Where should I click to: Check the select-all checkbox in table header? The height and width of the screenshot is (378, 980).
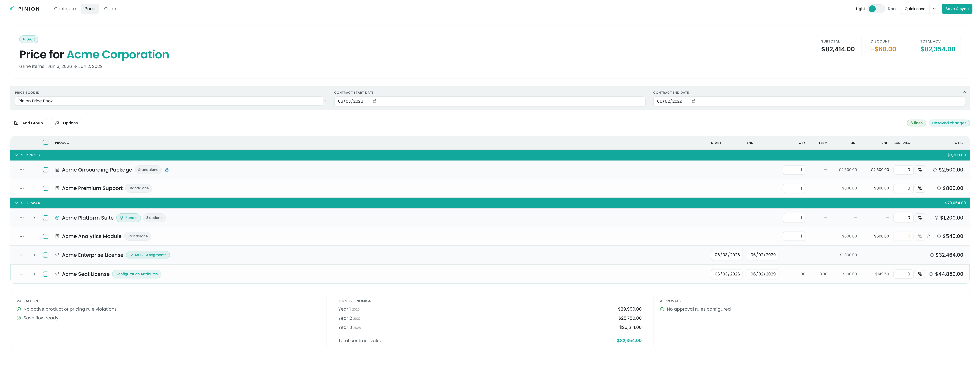point(46,142)
